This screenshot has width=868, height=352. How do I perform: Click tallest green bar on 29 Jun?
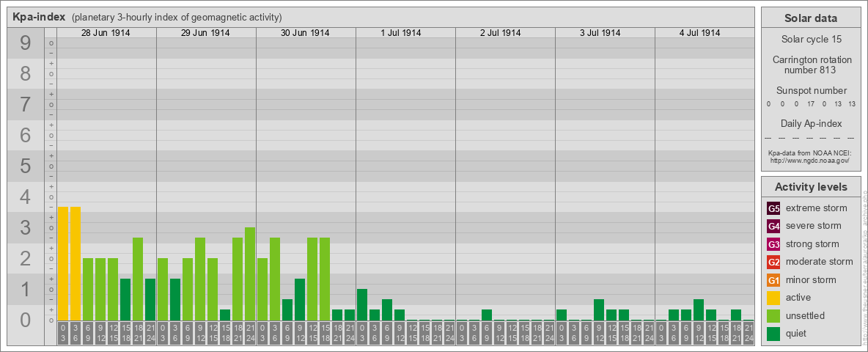250,274
